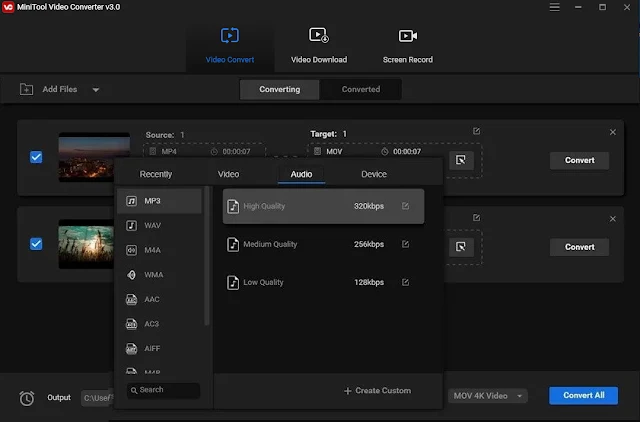Choose High Quality 320kbps preset
Viewport: 640px width, 422px height.
pos(323,206)
